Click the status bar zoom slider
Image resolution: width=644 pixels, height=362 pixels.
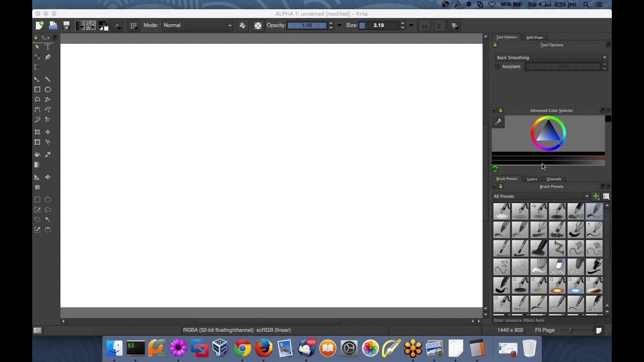(x=578, y=330)
